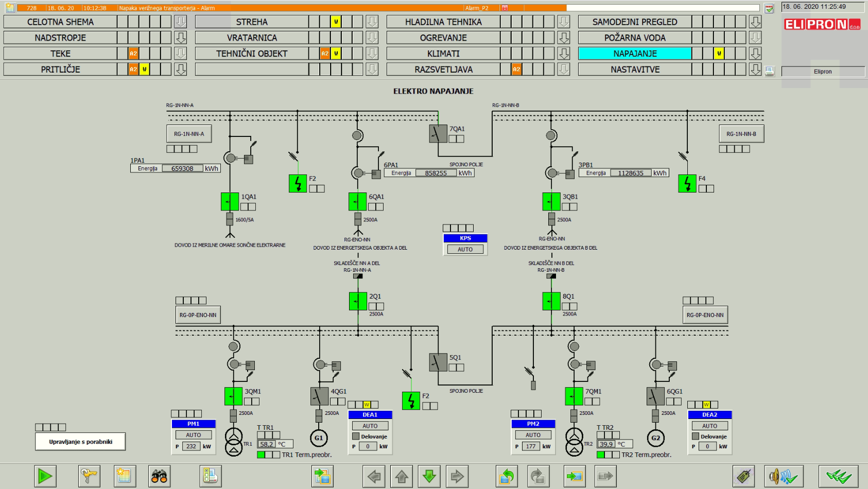The height and width of the screenshot is (489, 868).
Task: Expand the arrow next to NADSTROPJE
Action: tap(181, 38)
